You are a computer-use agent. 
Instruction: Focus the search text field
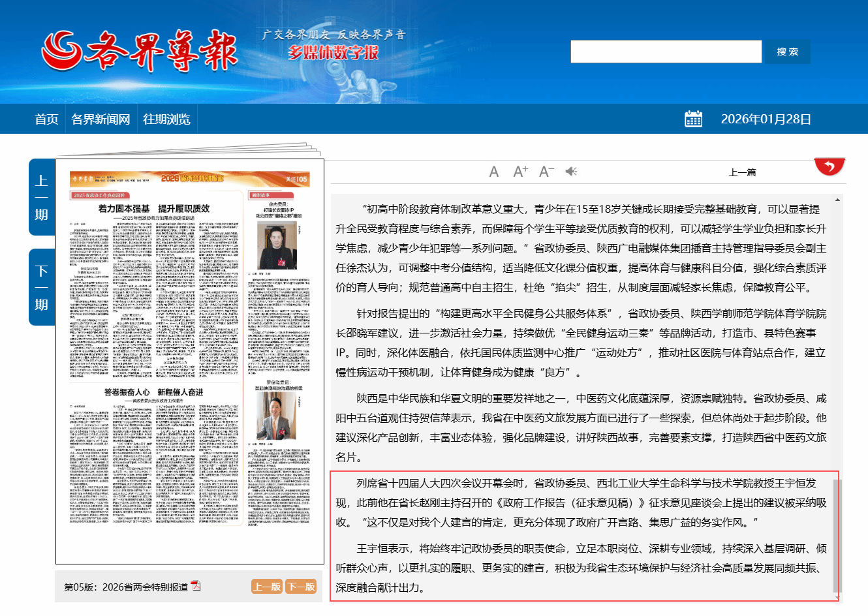[666, 52]
